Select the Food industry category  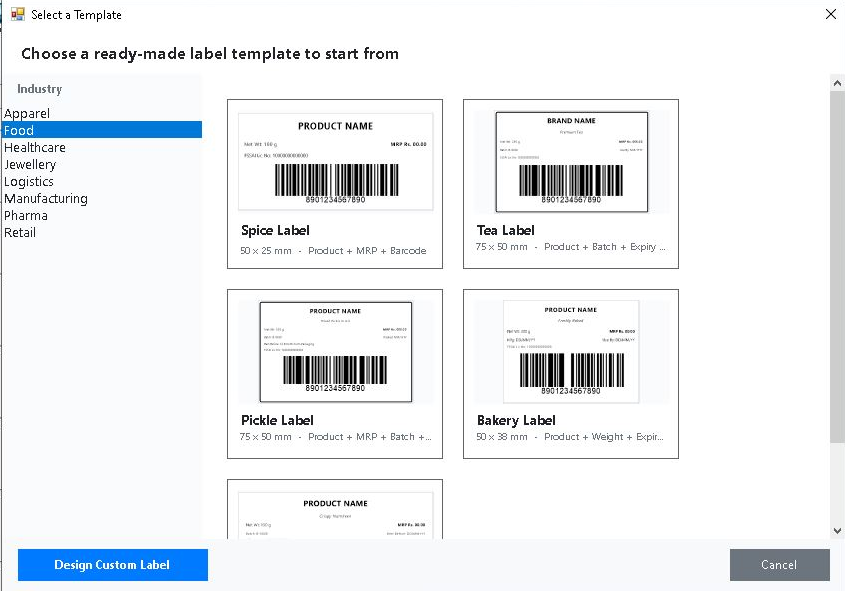(x=102, y=130)
